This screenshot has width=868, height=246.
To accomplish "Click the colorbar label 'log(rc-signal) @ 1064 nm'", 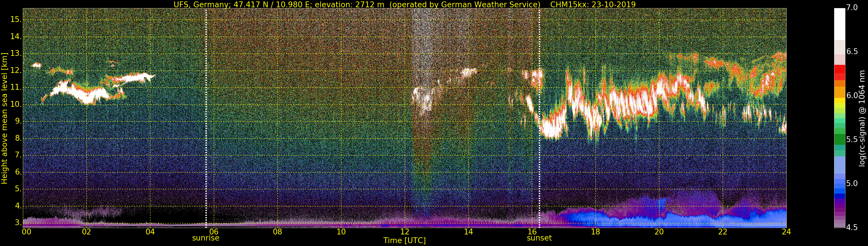I will pos(862,118).
